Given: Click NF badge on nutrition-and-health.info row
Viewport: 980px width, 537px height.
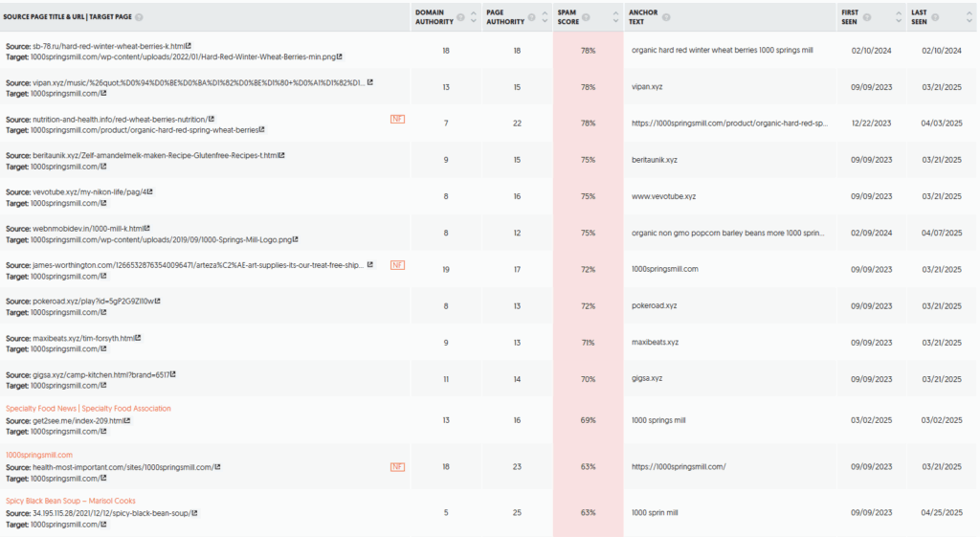Looking at the screenshot, I should click(x=397, y=119).
